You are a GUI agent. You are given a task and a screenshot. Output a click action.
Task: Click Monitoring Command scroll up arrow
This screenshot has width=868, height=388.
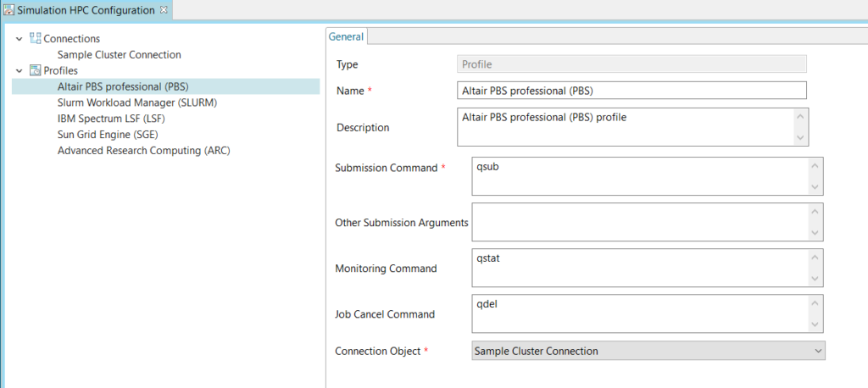pyautogui.click(x=815, y=258)
